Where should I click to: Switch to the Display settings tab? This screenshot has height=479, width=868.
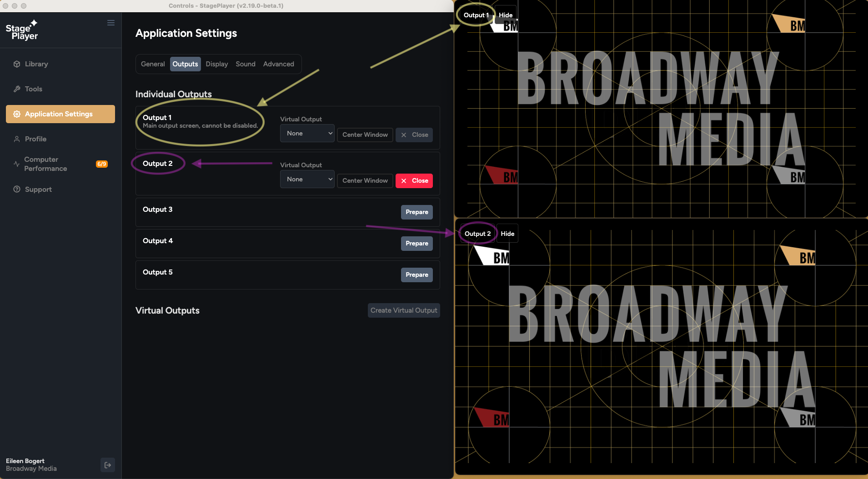pos(217,64)
